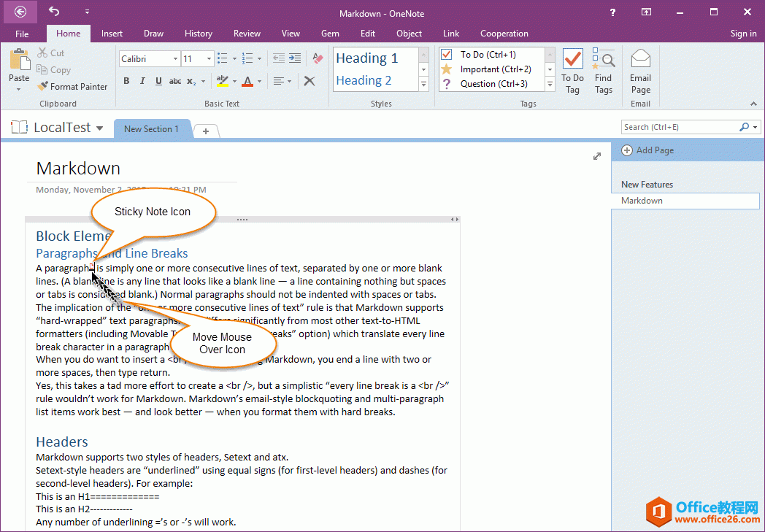The width and height of the screenshot is (765, 532).
Task: Switch to the Insert tab
Action: [x=112, y=33]
